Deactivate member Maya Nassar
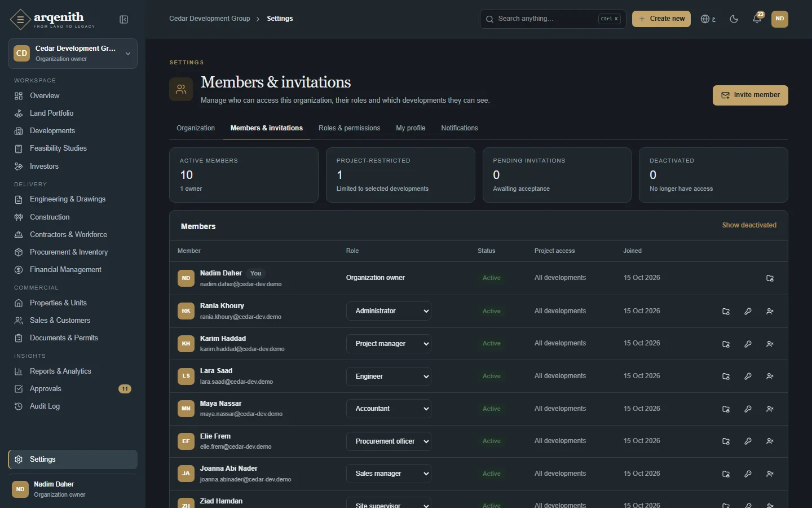The width and height of the screenshot is (812, 508). [x=770, y=409]
